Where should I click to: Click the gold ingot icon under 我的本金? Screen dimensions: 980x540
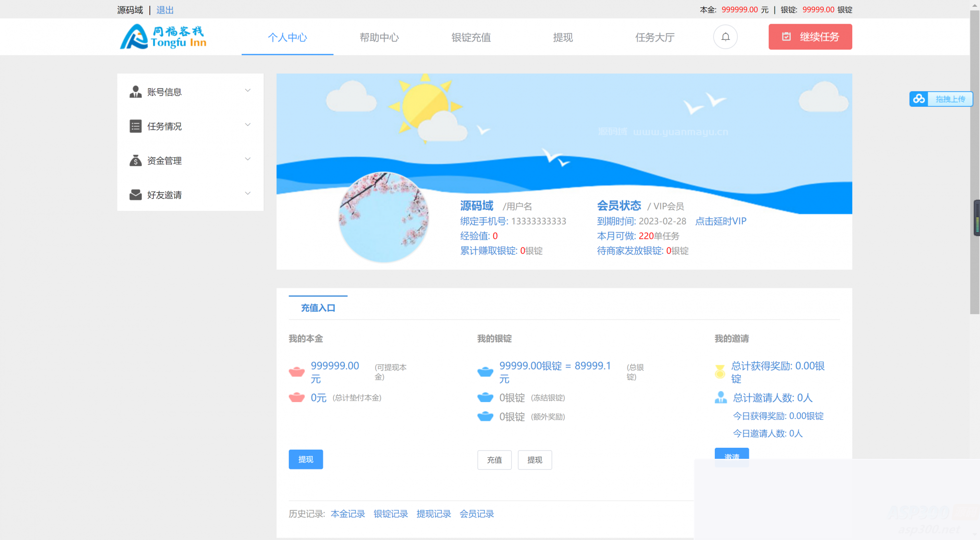(297, 371)
